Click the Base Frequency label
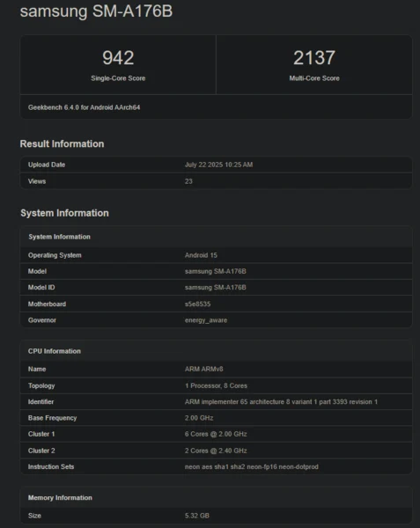The height and width of the screenshot is (528, 420). pos(52,418)
